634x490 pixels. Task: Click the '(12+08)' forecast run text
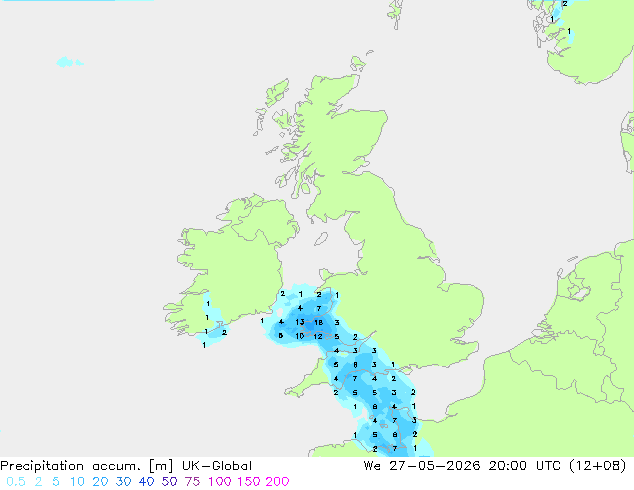click(x=598, y=466)
